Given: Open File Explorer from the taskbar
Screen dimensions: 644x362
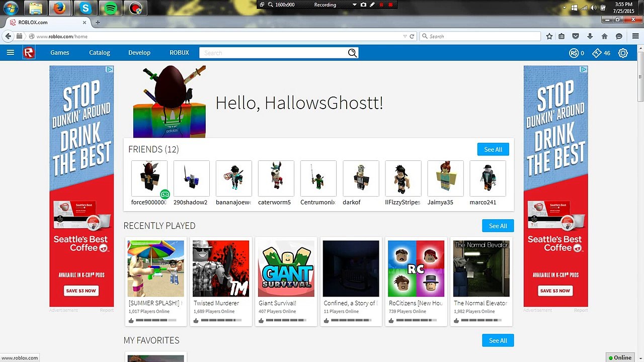Looking at the screenshot, I should pyautogui.click(x=36, y=8).
